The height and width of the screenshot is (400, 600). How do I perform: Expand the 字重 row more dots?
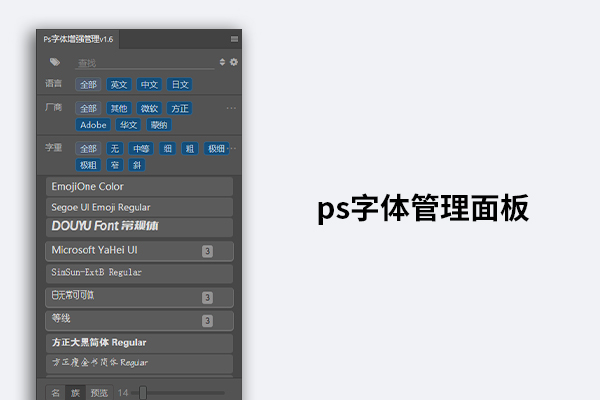[233, 148]
